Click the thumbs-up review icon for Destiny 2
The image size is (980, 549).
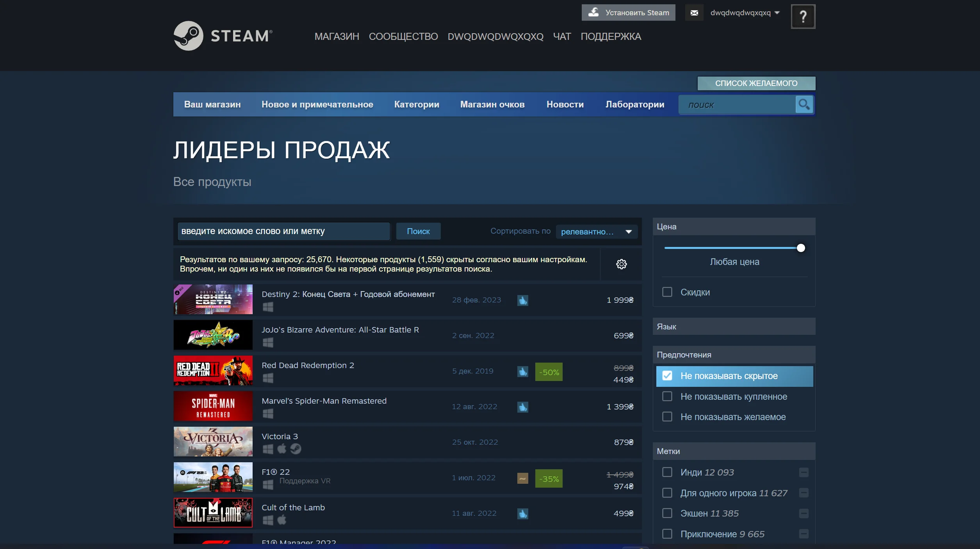(523, 300)
